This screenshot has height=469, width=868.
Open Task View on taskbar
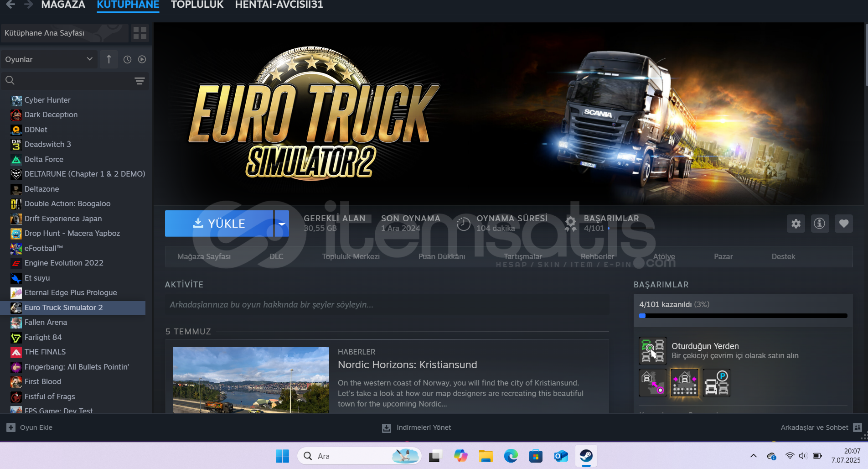click(436, 456)
